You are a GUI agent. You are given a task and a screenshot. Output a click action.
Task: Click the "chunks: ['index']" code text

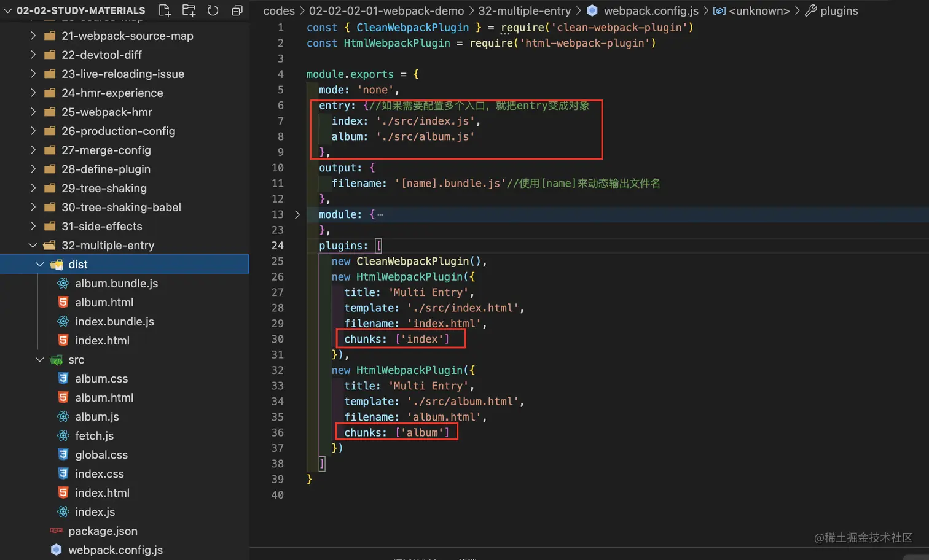point(397,339)
